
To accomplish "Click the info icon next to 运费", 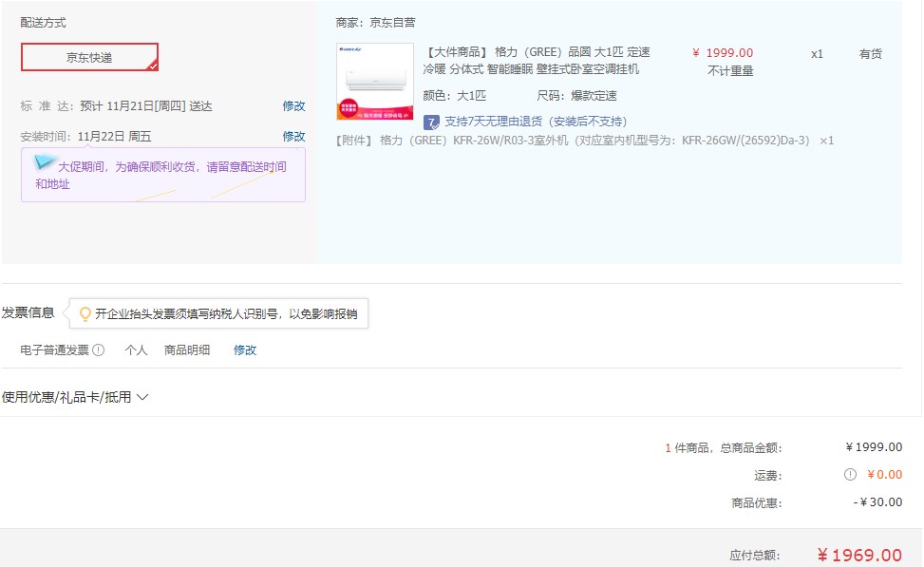I will tap(850, 475).
